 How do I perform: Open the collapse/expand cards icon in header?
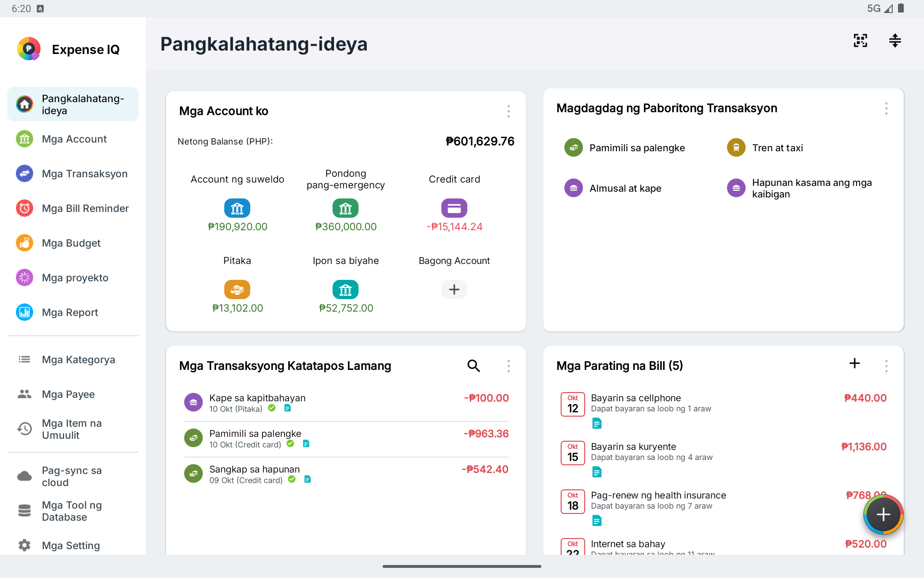pyautogui.click(x=895, y=40)
